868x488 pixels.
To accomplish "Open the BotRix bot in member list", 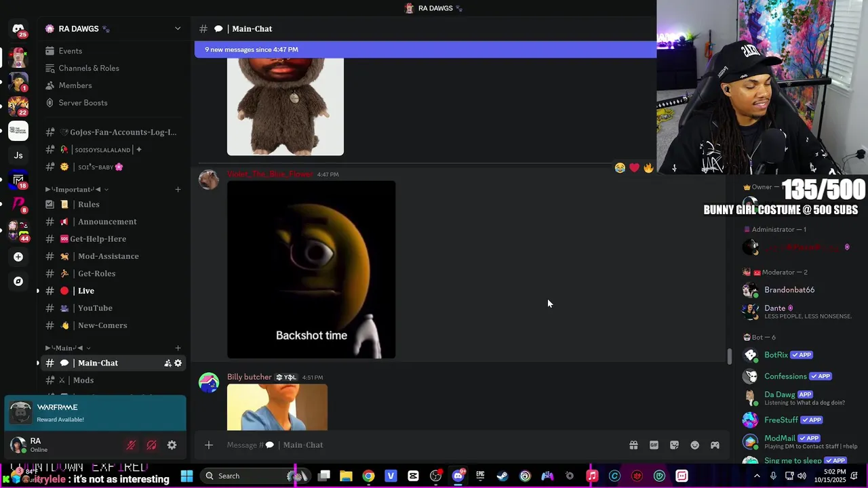I will point(797,354).
